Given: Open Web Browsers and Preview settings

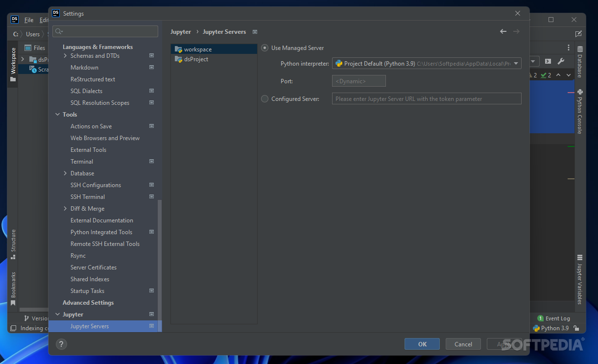Looking at the screenshot, I should [x=105, y=138].
